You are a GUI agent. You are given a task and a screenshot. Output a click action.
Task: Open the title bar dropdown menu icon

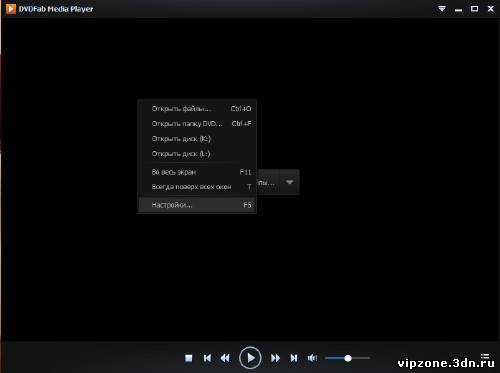[442, 9]
